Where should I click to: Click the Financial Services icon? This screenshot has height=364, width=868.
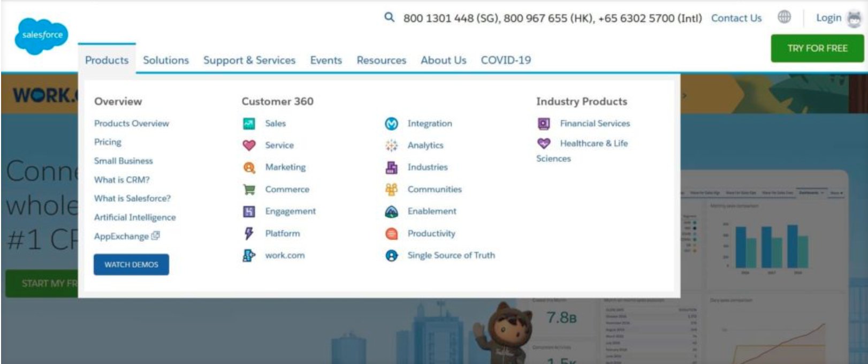(544, 124)
